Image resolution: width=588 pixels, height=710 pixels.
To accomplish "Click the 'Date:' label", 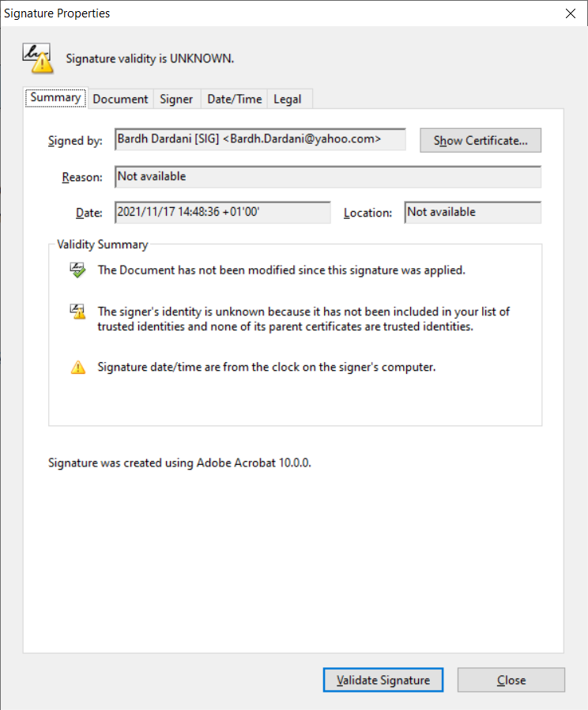I will click(89, 213).
